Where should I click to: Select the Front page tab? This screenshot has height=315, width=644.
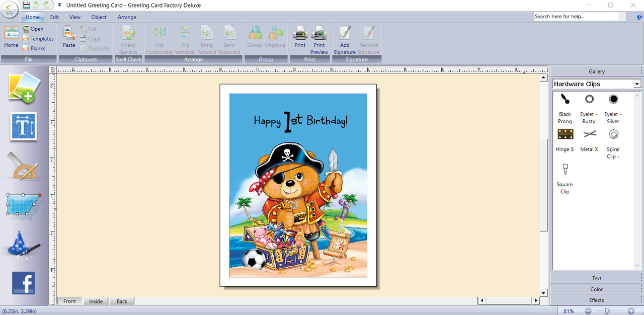(69, 301)
